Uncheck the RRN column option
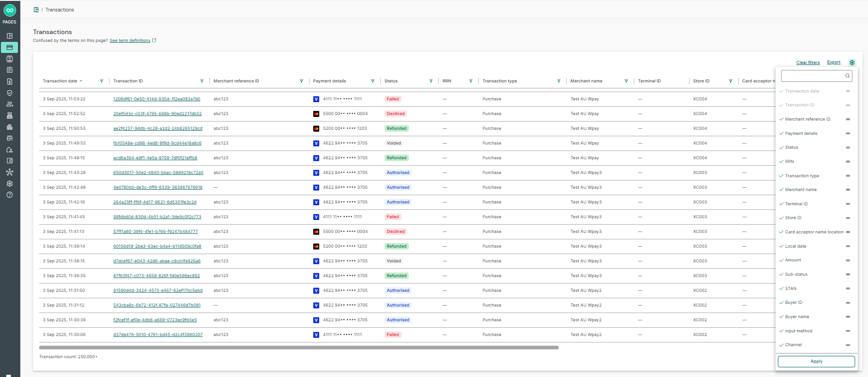 [782, 162]
